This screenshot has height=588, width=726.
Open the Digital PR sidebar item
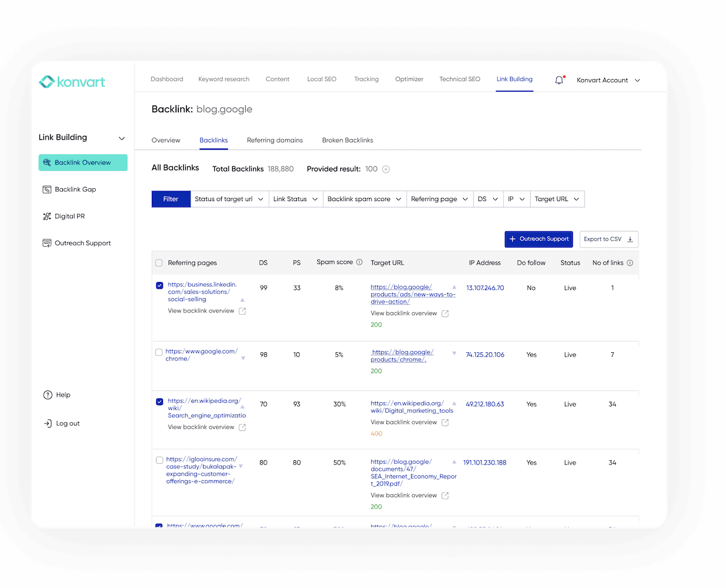tap(69, 216)
